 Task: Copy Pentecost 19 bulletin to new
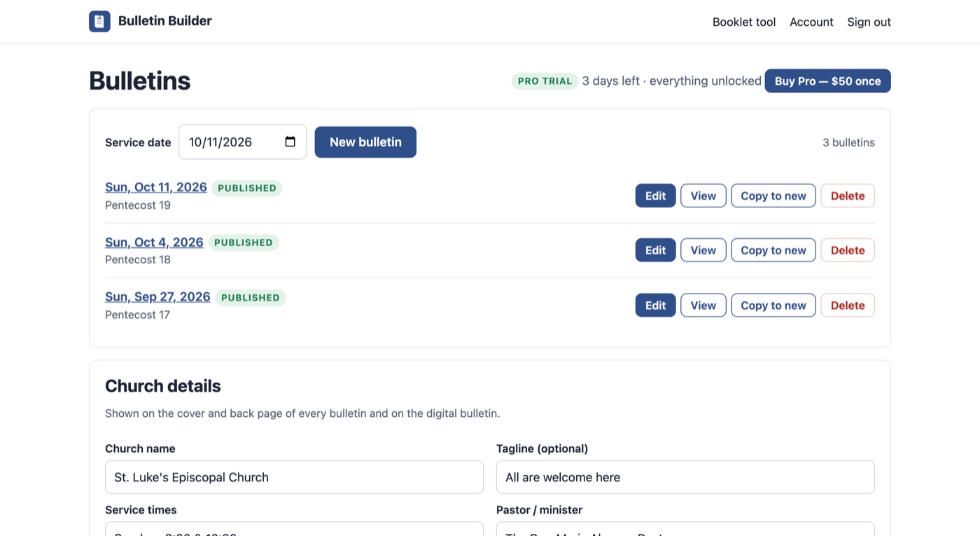[773, 195]
